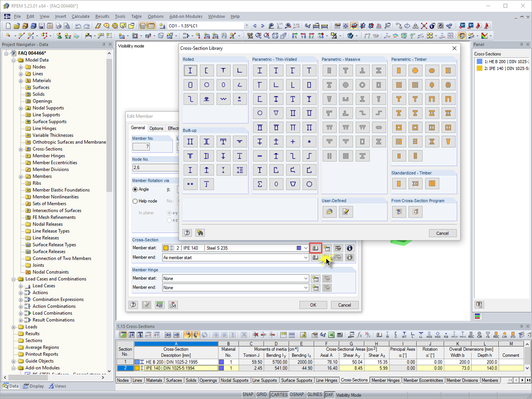Click the Member No. input field

[x=141, y=147]
